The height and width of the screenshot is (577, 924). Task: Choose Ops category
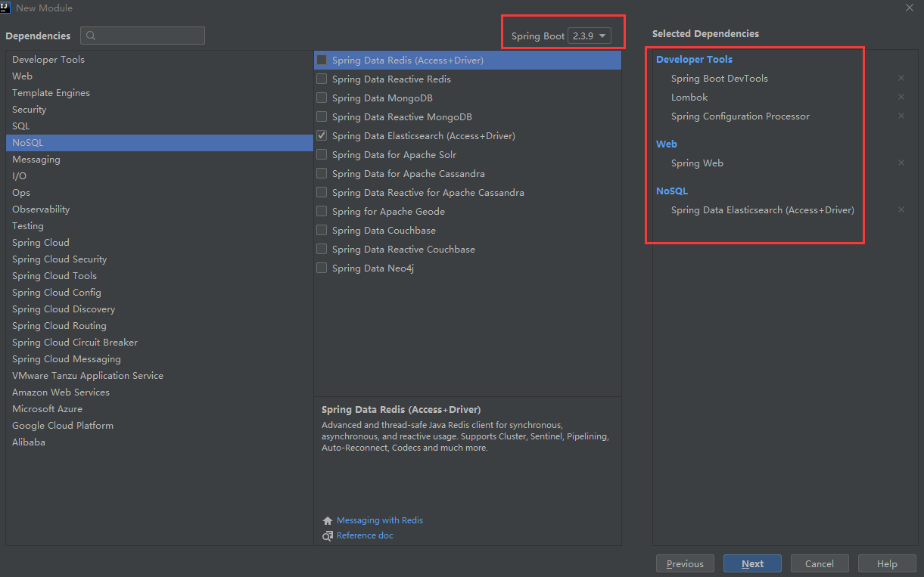[160, 192]
